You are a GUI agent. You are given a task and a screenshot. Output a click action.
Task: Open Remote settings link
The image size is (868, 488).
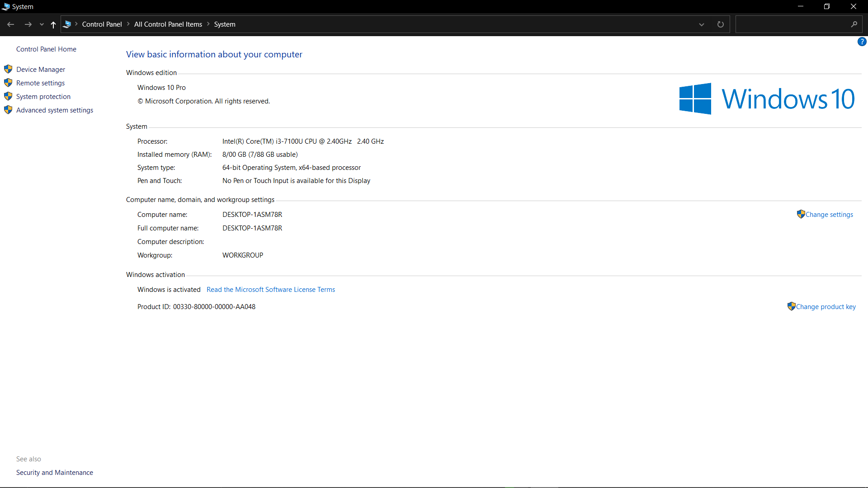40,83
